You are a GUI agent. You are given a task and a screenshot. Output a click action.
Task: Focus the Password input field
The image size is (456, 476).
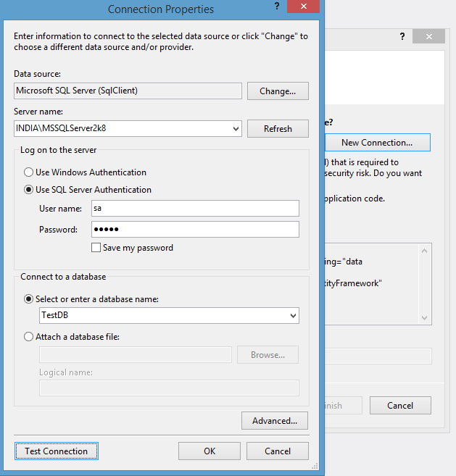click(x=195, y=230)
